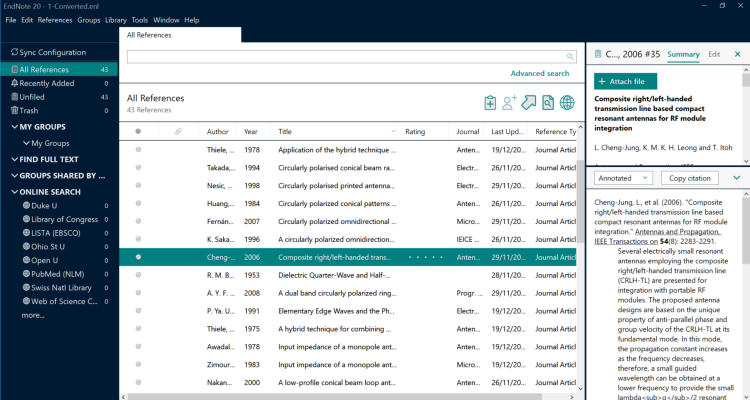Click Ohio St U globe icon
Viewport: 750px width, 400px height.
[x=26, y=246]
